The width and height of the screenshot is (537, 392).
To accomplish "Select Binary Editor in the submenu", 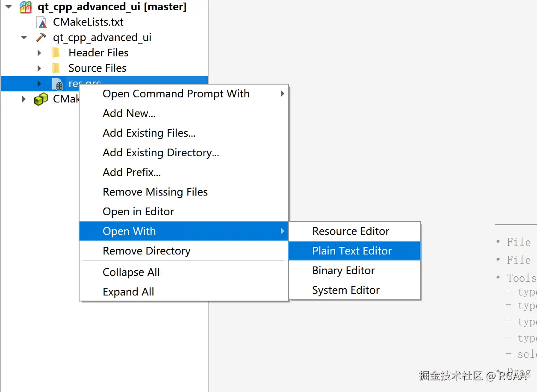I will [x=343, y=271].
